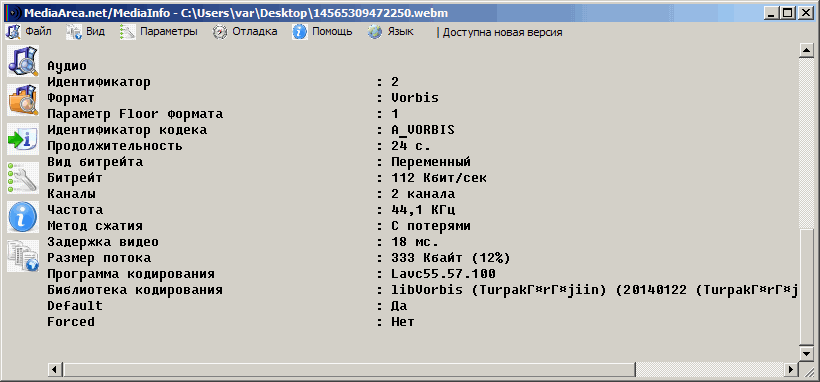Open folder icon in left sidebar
The height and width of the screenshot is (382, 820).
22,100
